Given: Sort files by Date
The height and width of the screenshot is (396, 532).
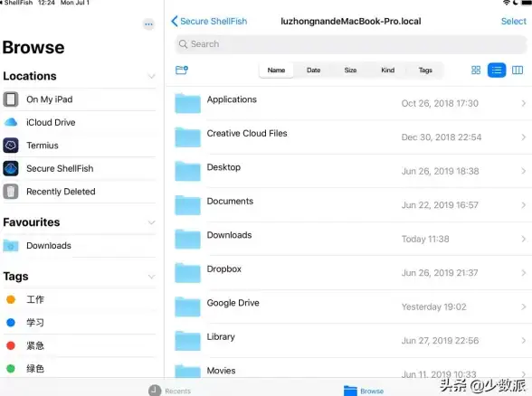Looking at the screenshot, I should click(313, 71).
